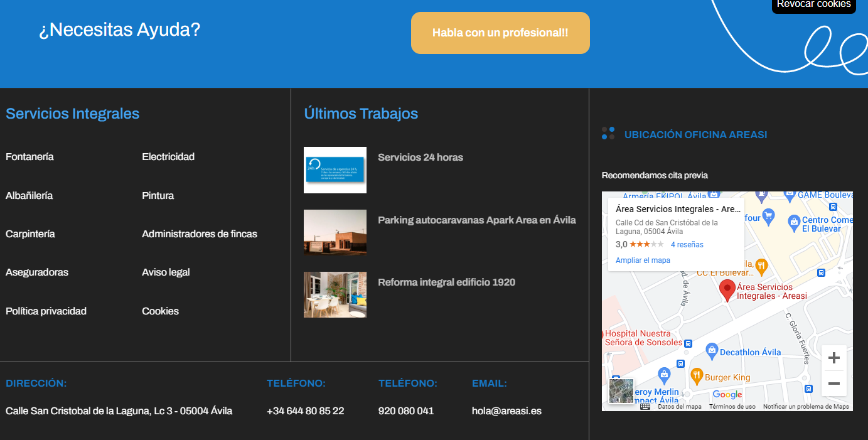Click ¿Necesitas Ayuda? heading
The width and height of the screenshot is (868, 440).
(120, 30)
